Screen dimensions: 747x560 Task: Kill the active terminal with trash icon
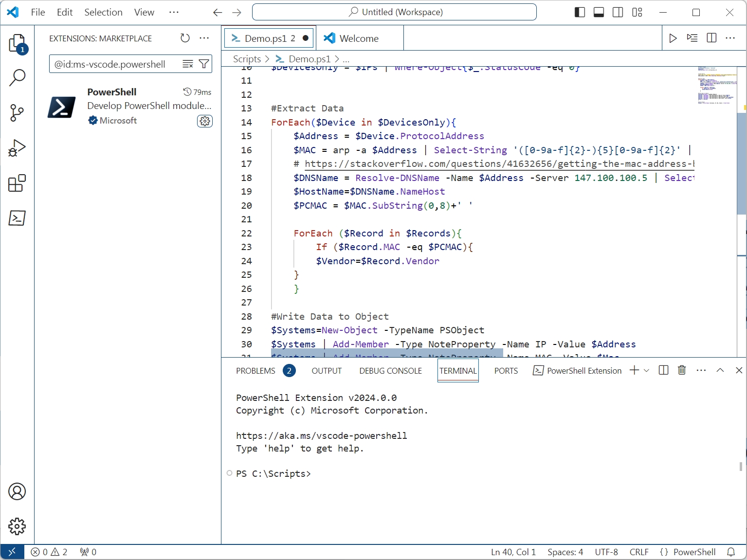(x=681, y=370)
